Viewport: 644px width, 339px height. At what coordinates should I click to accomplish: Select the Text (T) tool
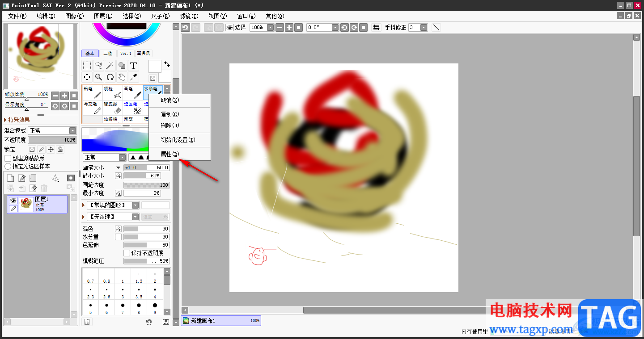(x=133, y=66)
